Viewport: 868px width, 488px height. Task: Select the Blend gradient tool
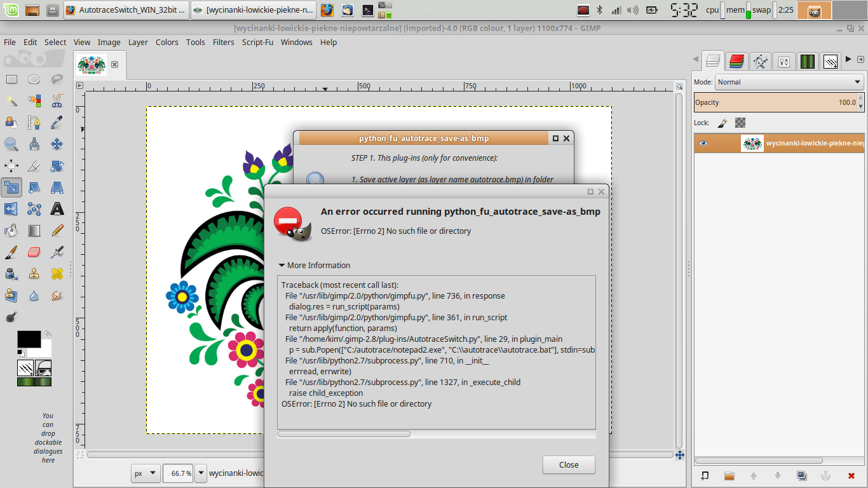[34, 231]
